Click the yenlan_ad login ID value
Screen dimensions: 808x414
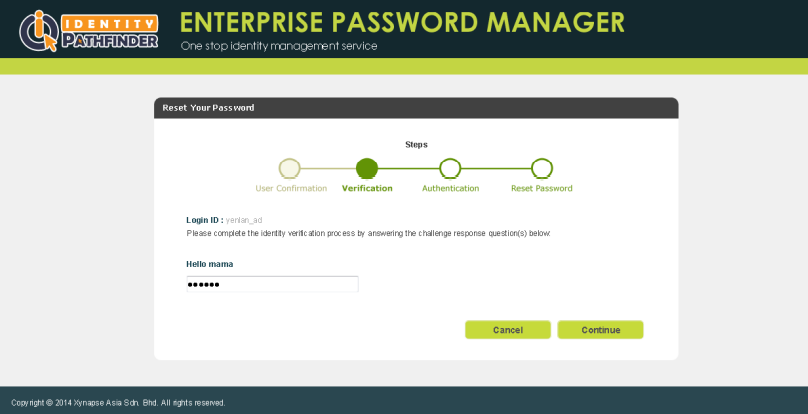(x=244, y=219)
